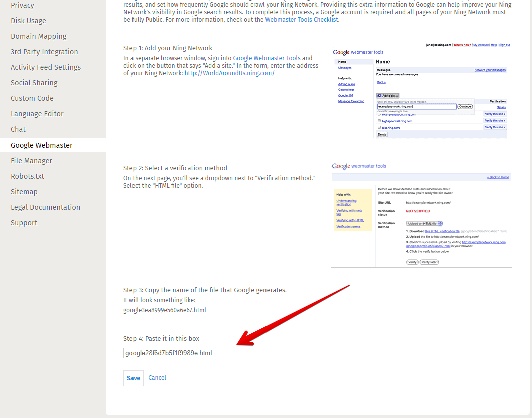Click the verification file name input box
The width and height of the screenshot is (532, 418).
pyautogui.click(x=194, y=353)
